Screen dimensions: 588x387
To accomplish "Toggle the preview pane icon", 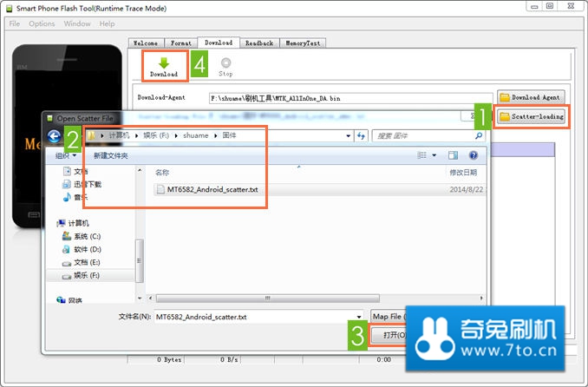I will click(453, 155).
